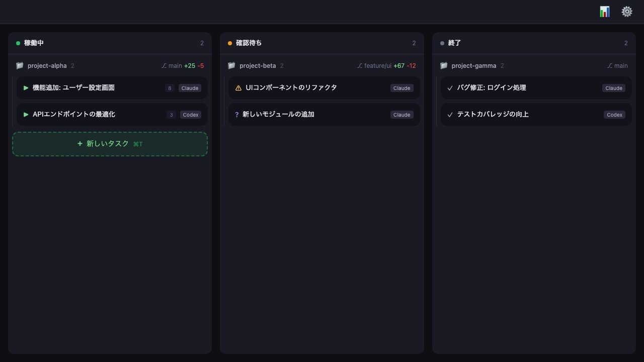644x362 pixels.
Task: Collapse the project-alpha group header
Action: [x=47, y=66]
